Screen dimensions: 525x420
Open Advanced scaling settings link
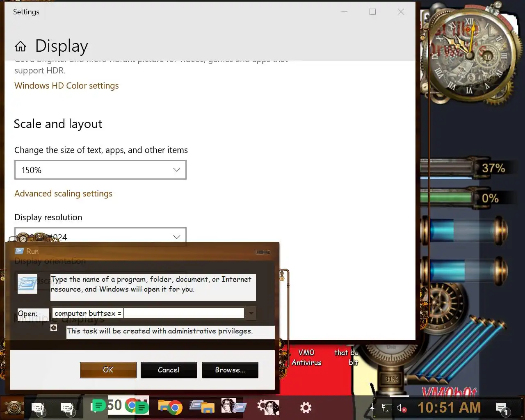click(63, 194)
